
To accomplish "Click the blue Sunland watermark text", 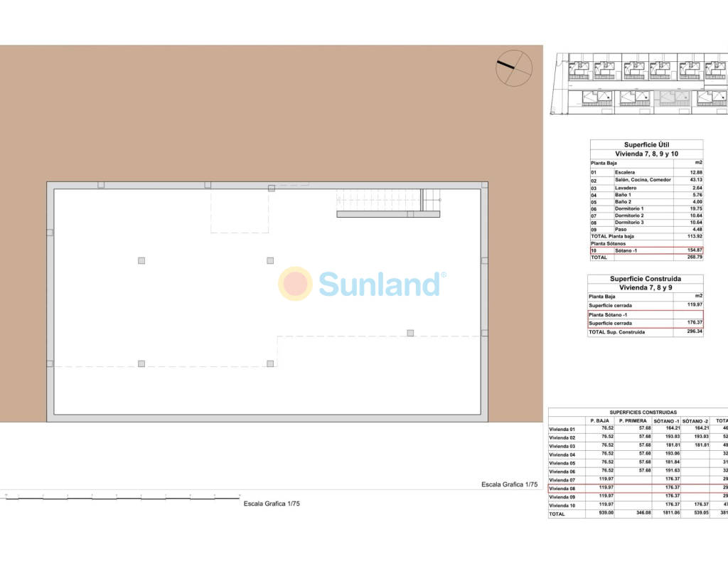I will click(x=380, y=284).
